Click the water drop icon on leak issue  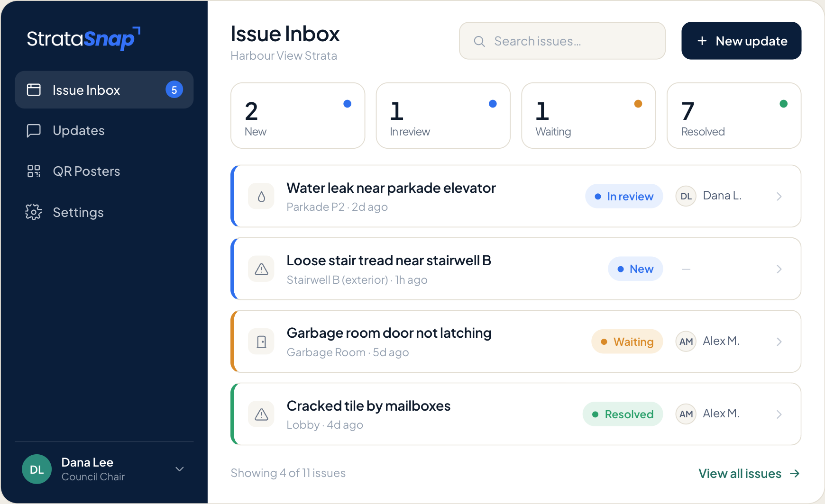261,197
